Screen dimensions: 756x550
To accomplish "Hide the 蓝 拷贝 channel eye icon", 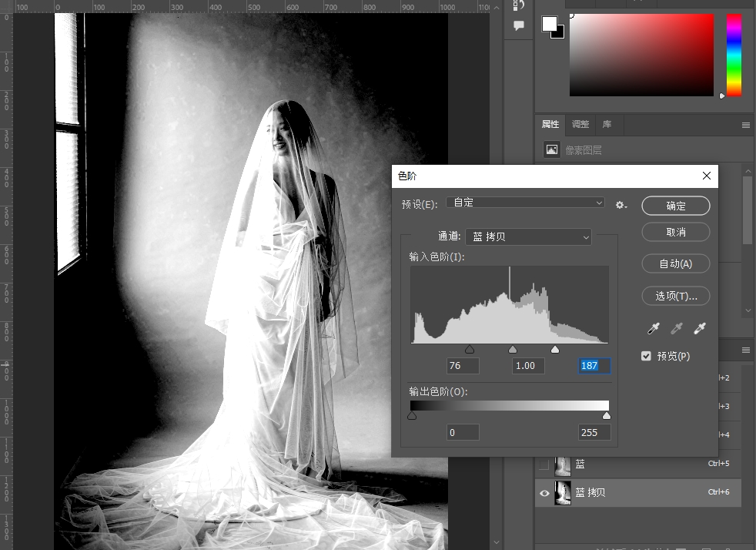I will coord(544,493).
